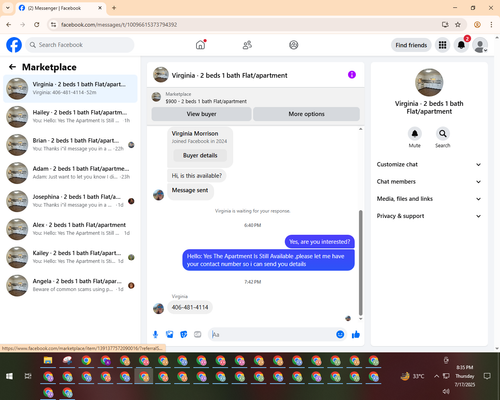Open the Facebook logo home link
This screenshot has height=400, width=500.
coord(14,45)
